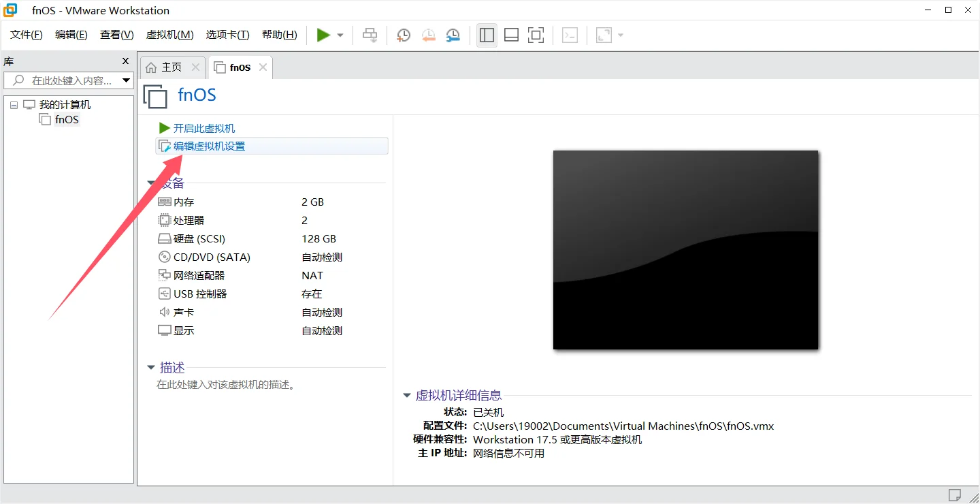The height and width of the screenshot is (504, 980).
Task: Click 开启此虚拟机 link
Action: [x=204, y=128]
